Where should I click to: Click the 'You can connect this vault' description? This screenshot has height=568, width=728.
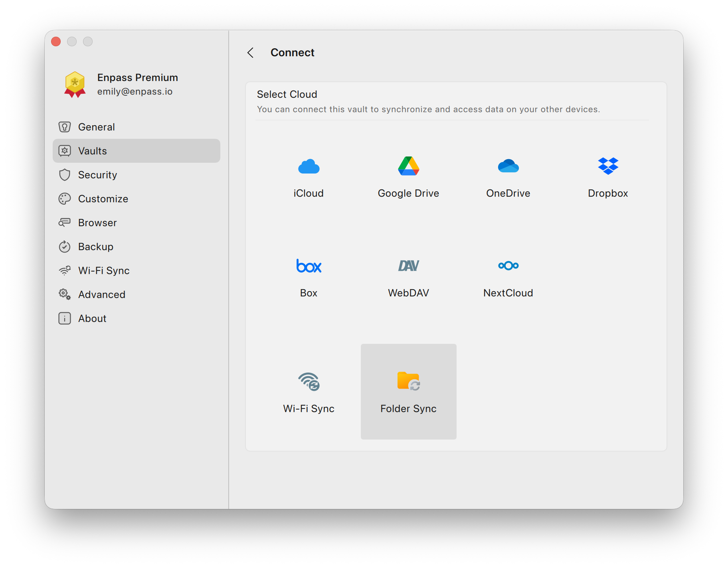pyautogui.click(x=428, y=109)
